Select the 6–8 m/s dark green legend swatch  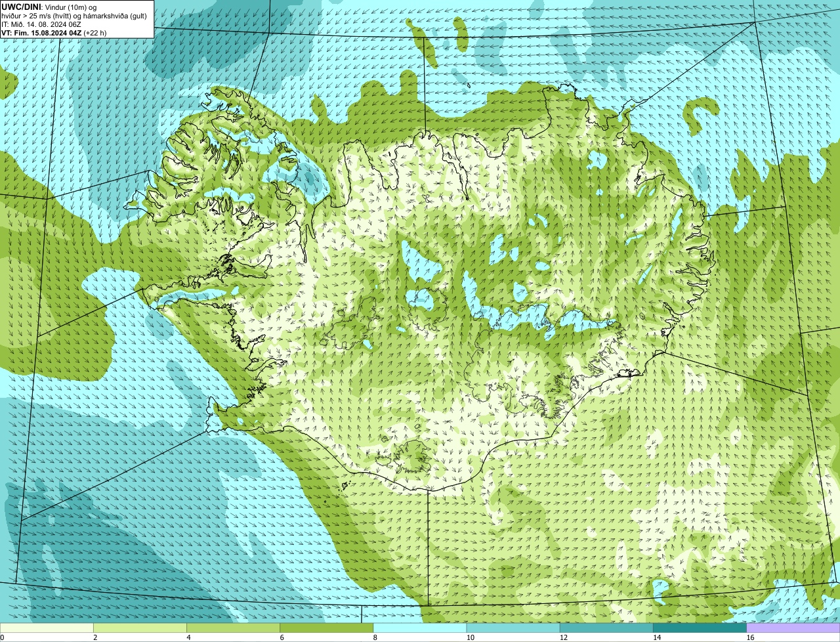pos(327,628)
